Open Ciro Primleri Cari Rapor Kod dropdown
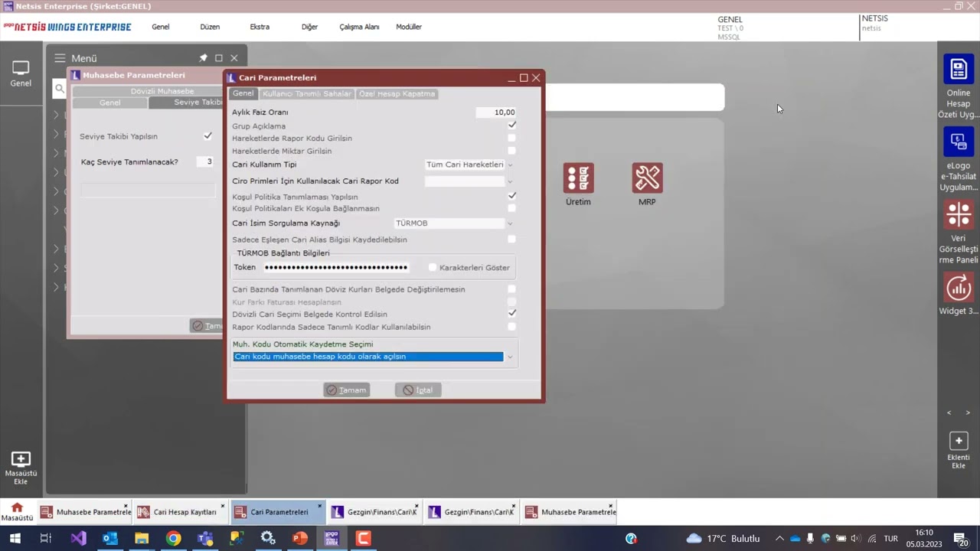This screenshot has height=551, width=980. 510,181
